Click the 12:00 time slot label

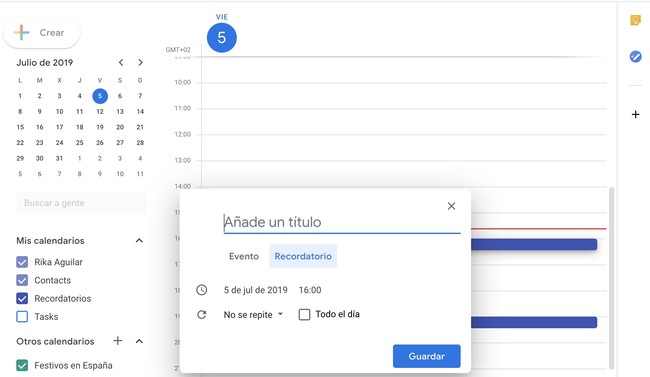(x=182, y=134)
